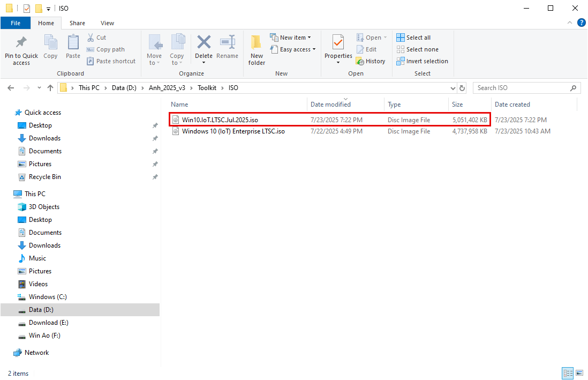Switch to the Home ribbon tab
Screen dimensions: 588x380
coord(46,23)
